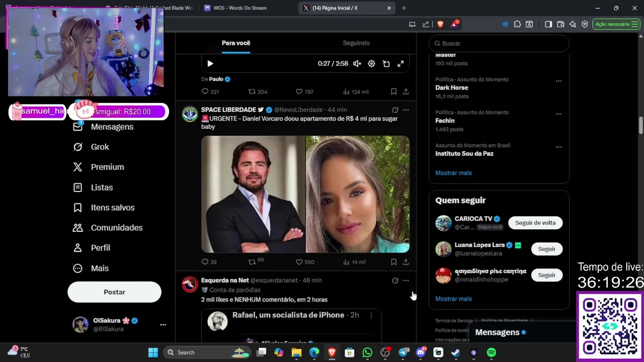The image size is (644, 362).
Task: Open WhatsApp from the taskbar
Action: 367,352
